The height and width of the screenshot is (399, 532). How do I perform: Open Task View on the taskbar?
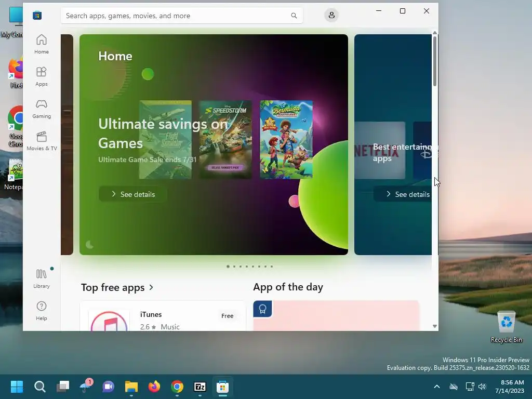tap(63, 387)
